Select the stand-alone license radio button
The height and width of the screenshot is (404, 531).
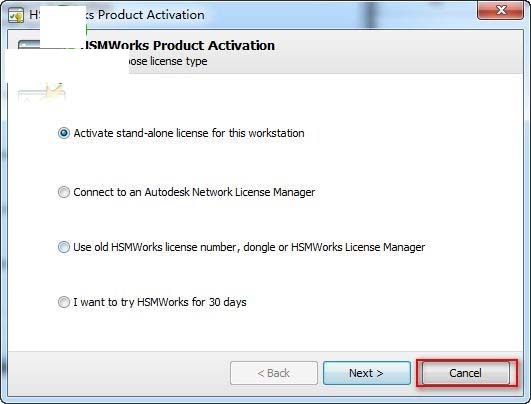click(64, 133)
